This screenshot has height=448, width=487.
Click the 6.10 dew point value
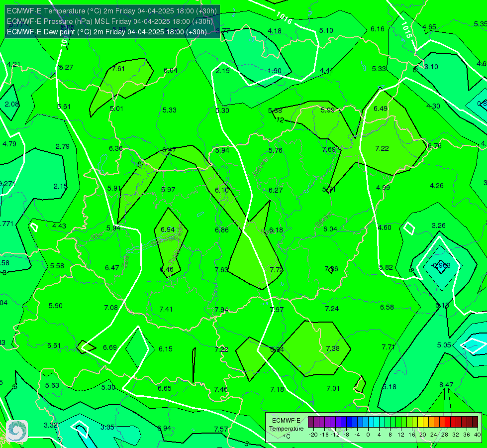click(x=222, y=190)
